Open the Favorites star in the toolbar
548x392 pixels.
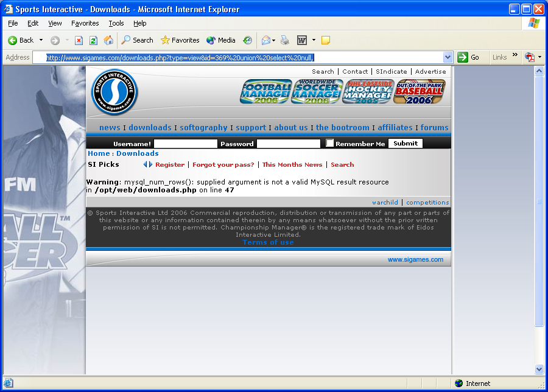(180, 40)
